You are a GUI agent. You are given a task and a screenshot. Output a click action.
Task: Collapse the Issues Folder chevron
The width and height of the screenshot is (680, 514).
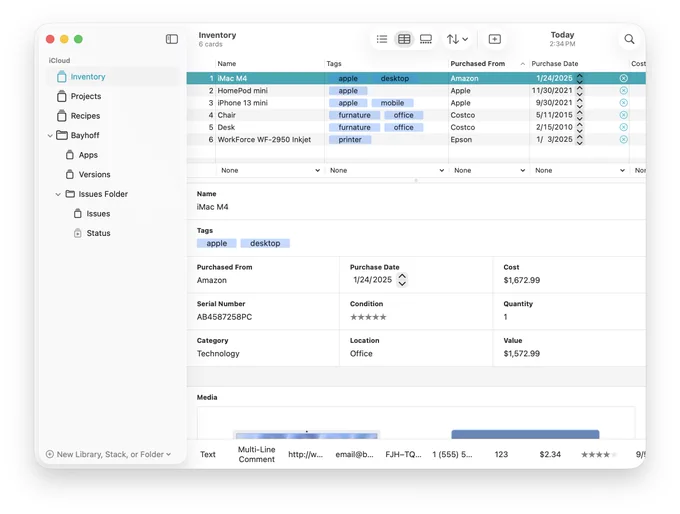58,194
